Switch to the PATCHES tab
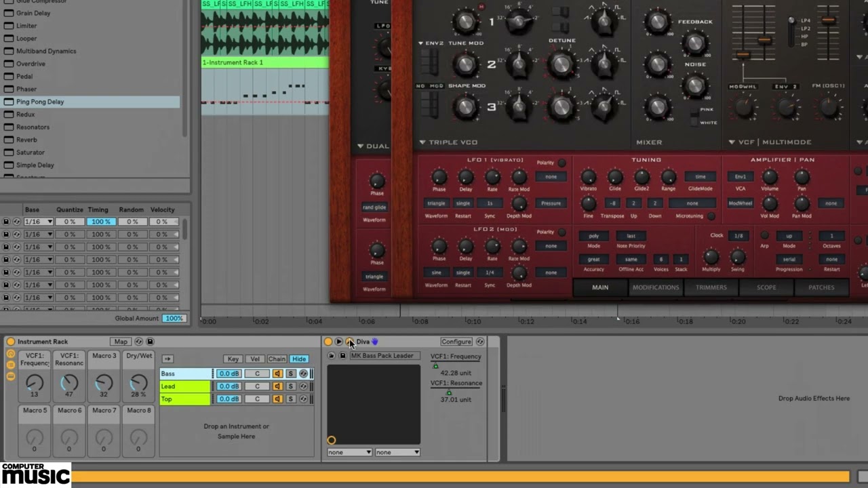868x488 pixels. click(x=821, y=287)
